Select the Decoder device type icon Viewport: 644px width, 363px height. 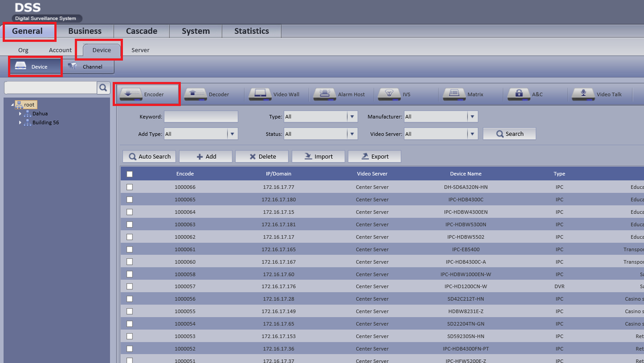click(195, 94)
